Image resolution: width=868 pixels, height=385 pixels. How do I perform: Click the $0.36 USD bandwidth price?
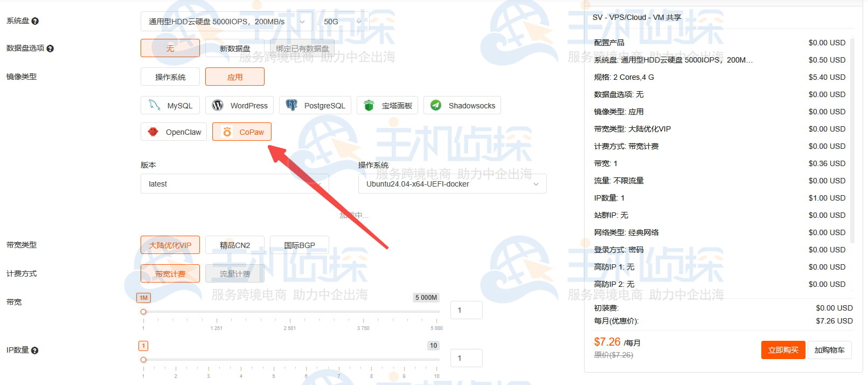coord(827,163)
